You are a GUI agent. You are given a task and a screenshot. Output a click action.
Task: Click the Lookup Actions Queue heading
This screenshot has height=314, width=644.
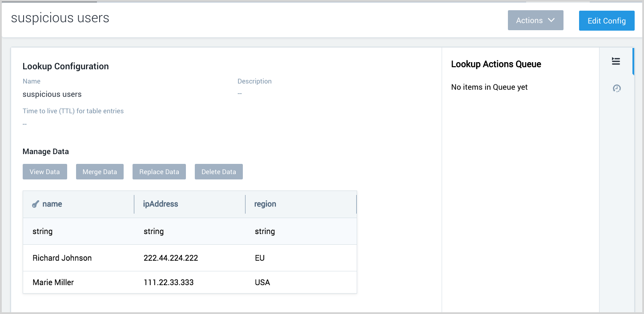tap(496, 64)
